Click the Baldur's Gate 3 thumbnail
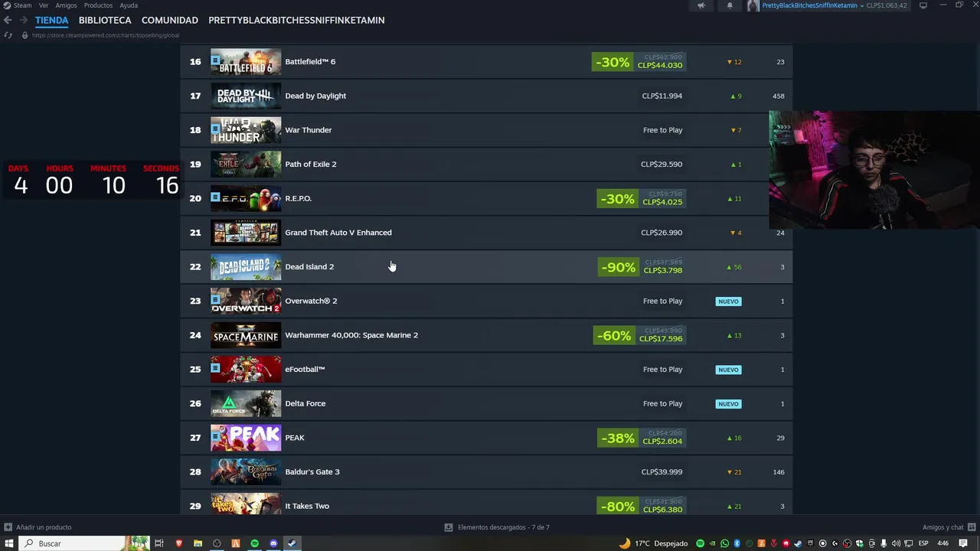980x551 pixels. click(246, 471)
